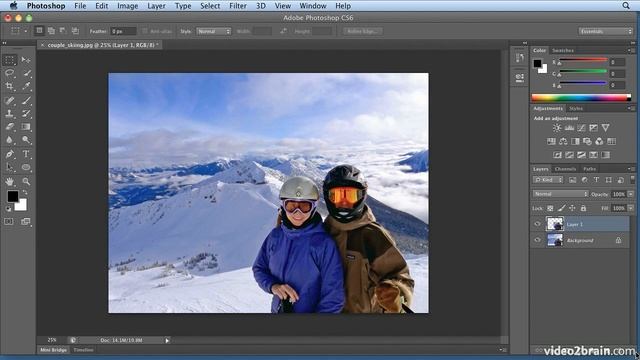Select the Blur tool
Image resolution: width=640 pixels, height=360 pixels.
(10, 140)
